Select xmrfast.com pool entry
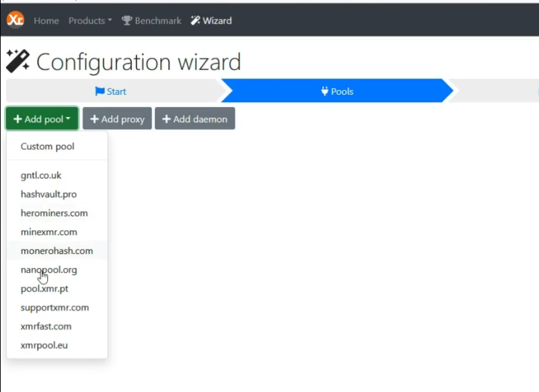This screenshot has height=392, width=539. point(57,326)
